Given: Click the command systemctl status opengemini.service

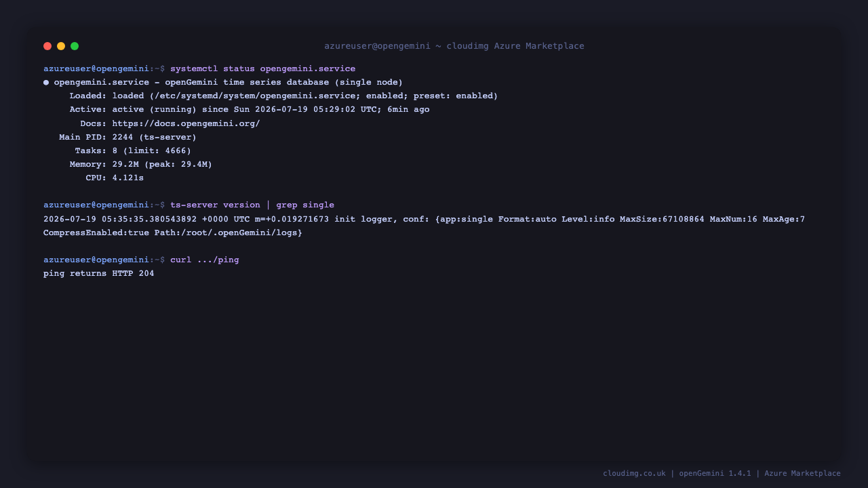Looking at the screenshot, I should [x=262, y=69].
